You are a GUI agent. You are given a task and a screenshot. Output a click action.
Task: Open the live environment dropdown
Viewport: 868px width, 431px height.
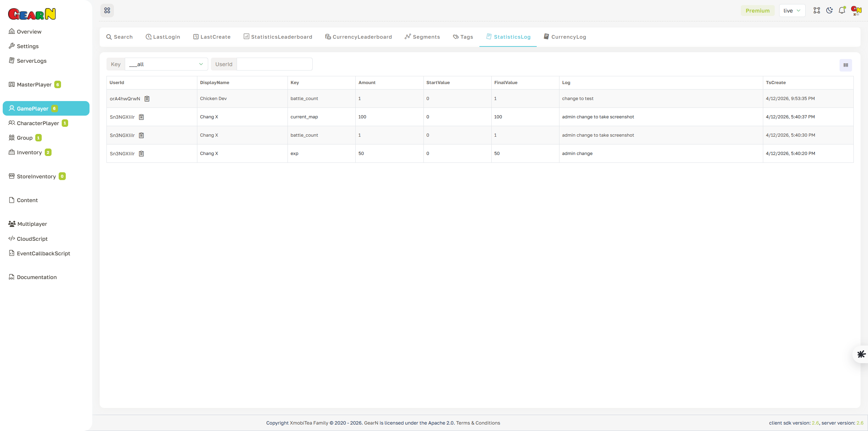[792, 11]
